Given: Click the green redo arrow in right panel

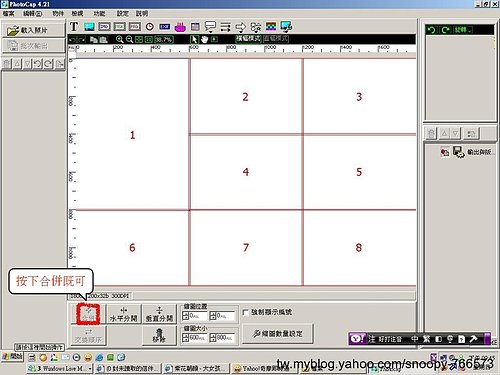Looking at the screenshot, I should coord(445,30).
